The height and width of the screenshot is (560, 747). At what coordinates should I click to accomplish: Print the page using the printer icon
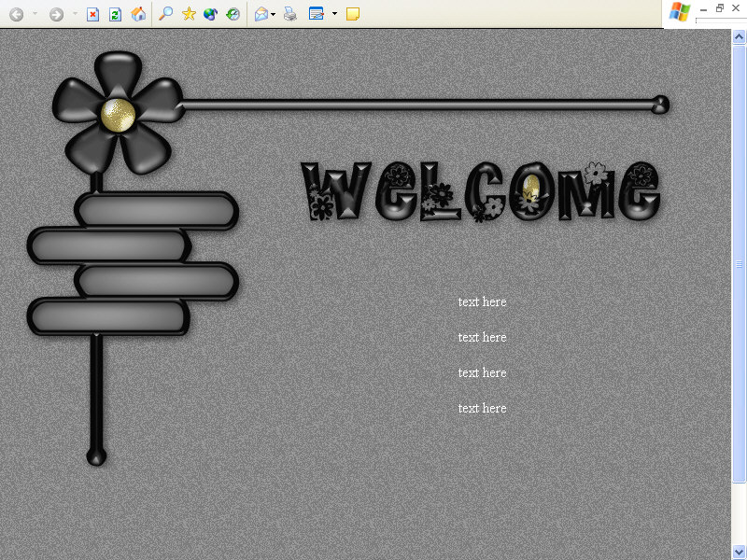pos(290,14)
